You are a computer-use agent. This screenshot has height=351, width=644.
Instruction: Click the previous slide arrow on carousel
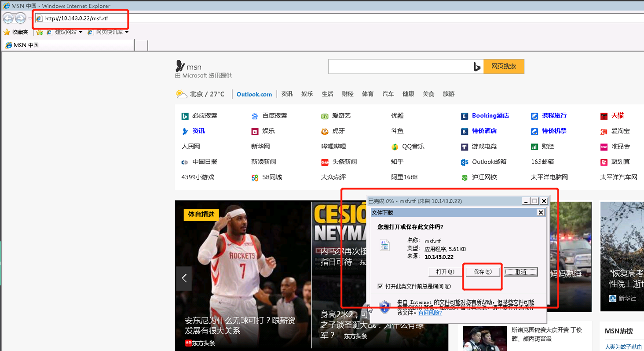tap(184, 278)
